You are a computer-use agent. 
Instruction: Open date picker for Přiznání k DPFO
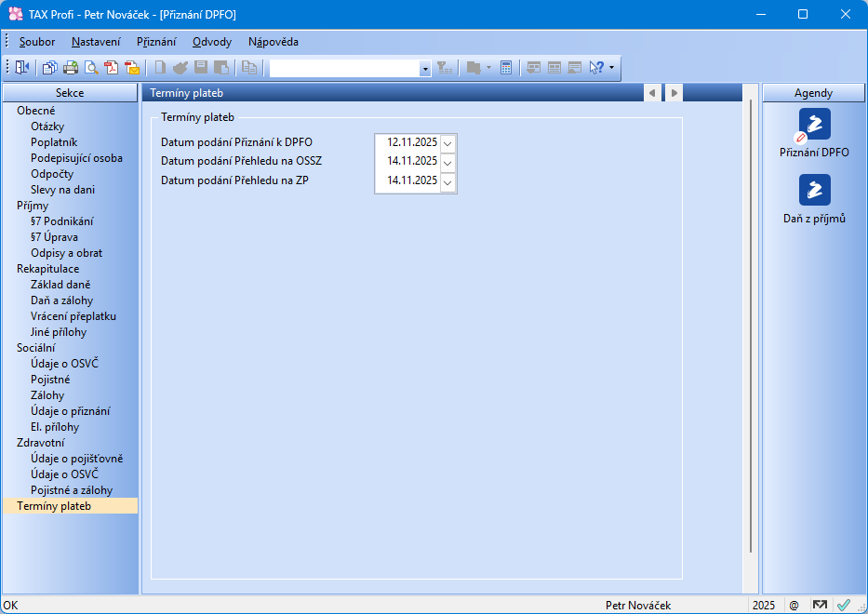(x=447, y=143)
